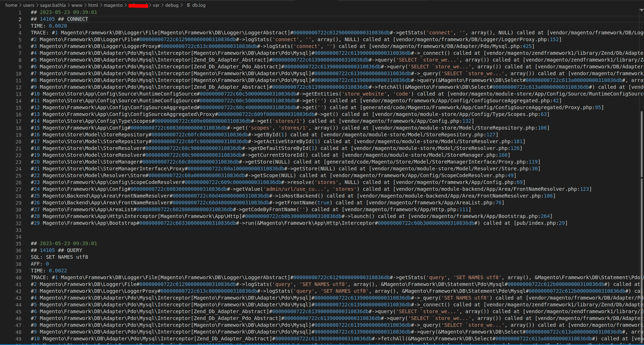This screenshot has width=644, height=345.
Task: Click the 'getDefaultStoreById(1)' call on line 21
Action: tap(284, 148)
